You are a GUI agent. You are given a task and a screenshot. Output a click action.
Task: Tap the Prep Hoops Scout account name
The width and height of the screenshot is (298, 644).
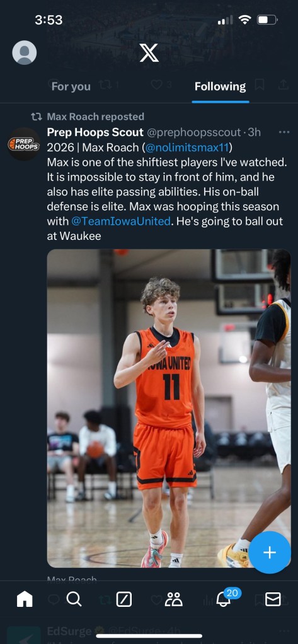[95, 132]
